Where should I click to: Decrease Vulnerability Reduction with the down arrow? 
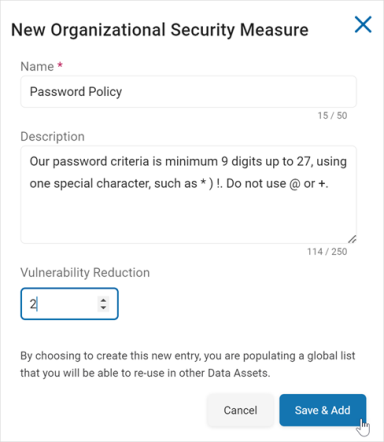click(x=103, y=307)
